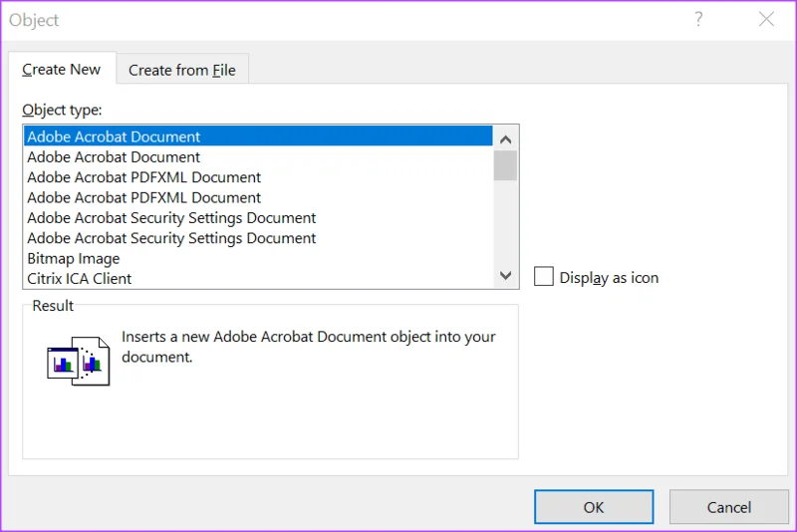Click the question mark help icon
The width and height of the screenshot is (797, 532).
tap(699, 19)
